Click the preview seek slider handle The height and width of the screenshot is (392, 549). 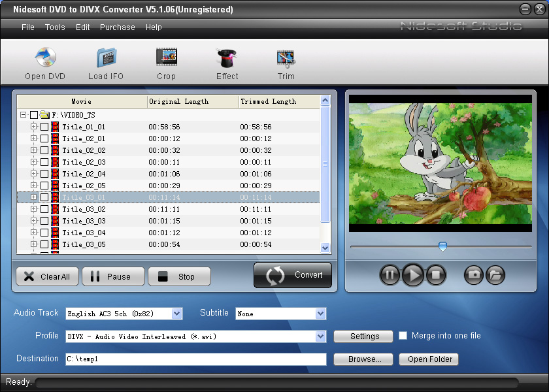[x=443, y=246]
